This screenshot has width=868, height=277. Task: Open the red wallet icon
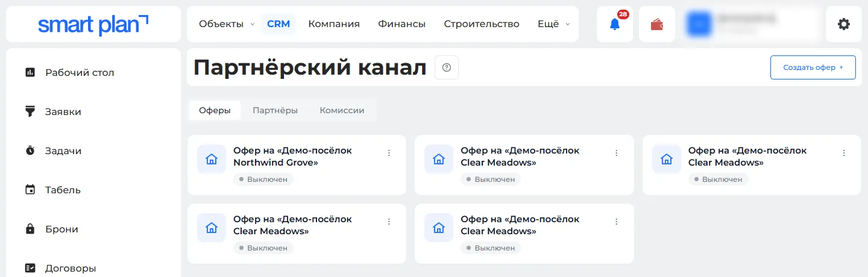point(657,24)
